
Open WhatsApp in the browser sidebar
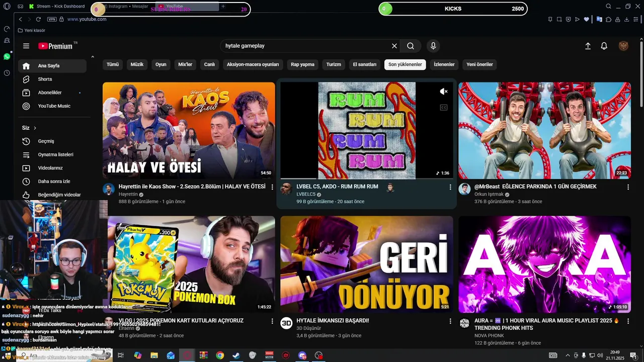[x=7, y=56]
